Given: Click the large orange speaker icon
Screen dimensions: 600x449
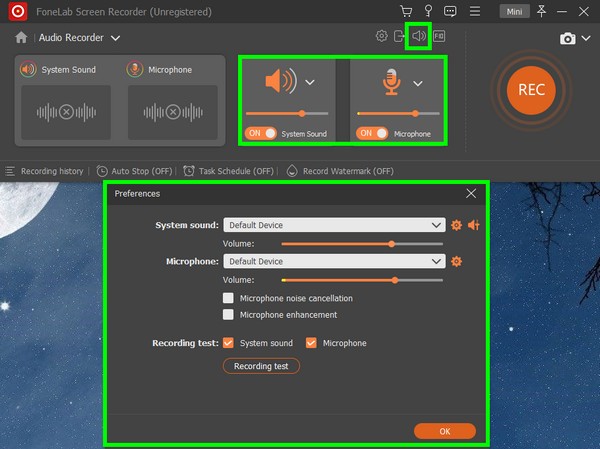Looking at the screenshot, I should pyautogui.click(x=281, y=81).
